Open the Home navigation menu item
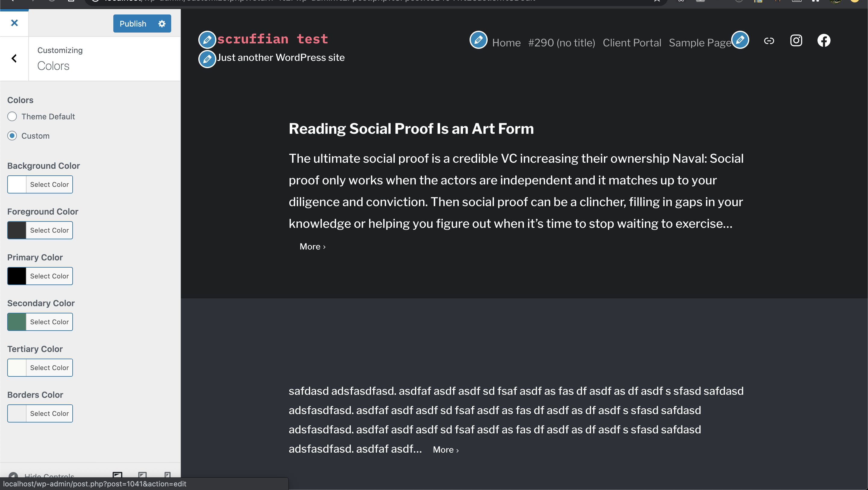This screenshot has width=868, height=490. tap(506, 42)
